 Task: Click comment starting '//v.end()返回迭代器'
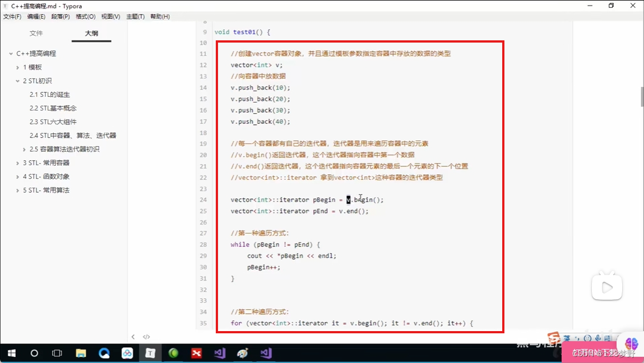[349, 166]
